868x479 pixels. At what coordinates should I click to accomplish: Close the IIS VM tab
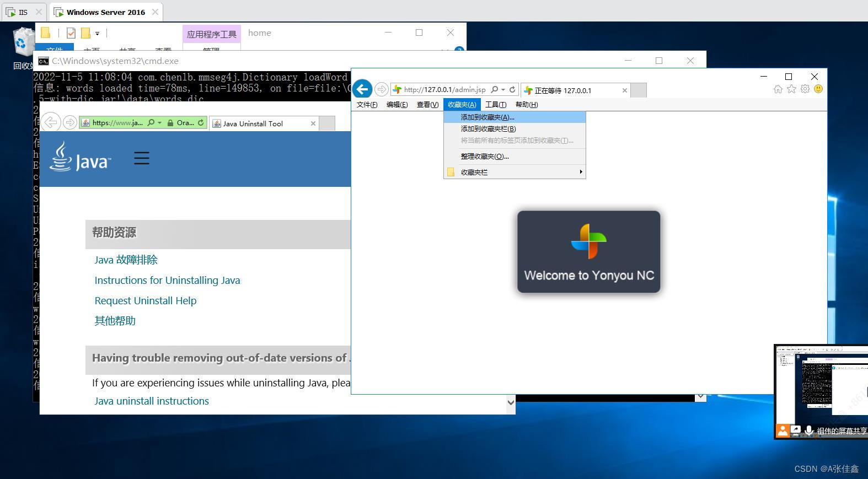pyautogui.click(x=38, y=12)
